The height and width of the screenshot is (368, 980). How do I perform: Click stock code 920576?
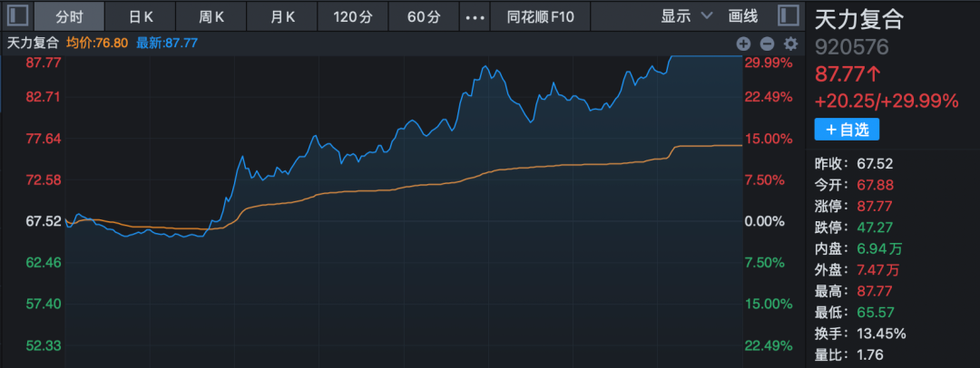[x=852, y=47]
